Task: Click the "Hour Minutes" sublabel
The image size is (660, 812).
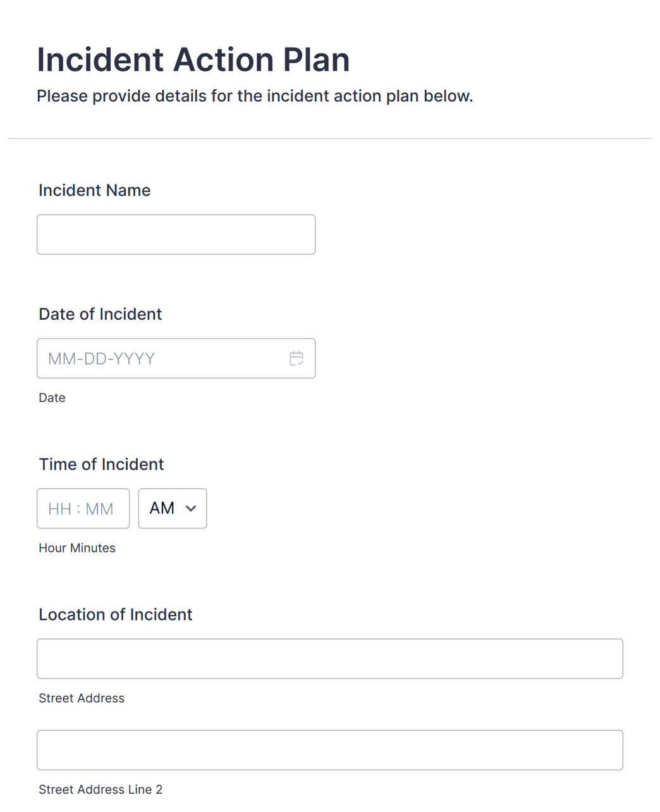Action: [x=77, y=548]
